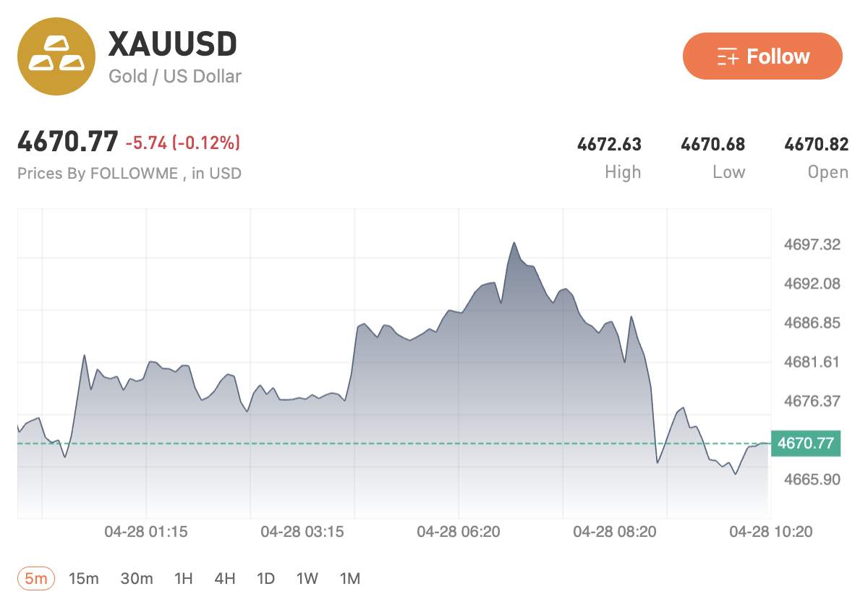This screenshot has height=602, width=868.
Task: Select the 4H chart period
Action: coord(225,578)
